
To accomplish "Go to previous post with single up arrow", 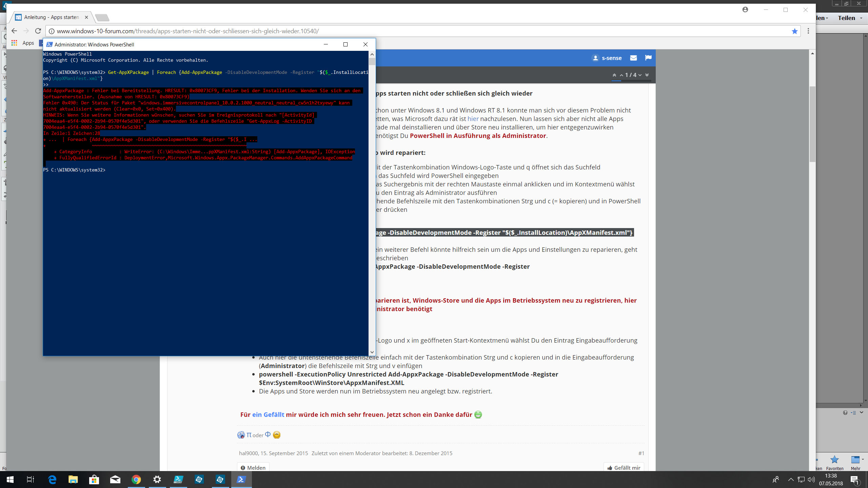I will [622, 75].
